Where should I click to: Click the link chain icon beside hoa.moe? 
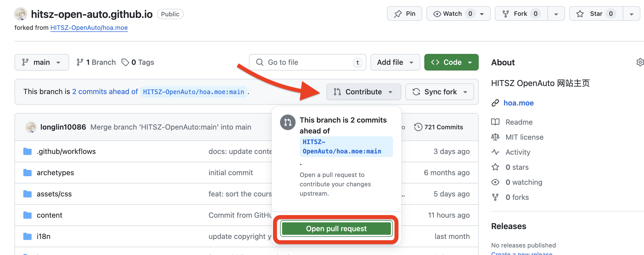pyautogui.click(x=495, y=103)
